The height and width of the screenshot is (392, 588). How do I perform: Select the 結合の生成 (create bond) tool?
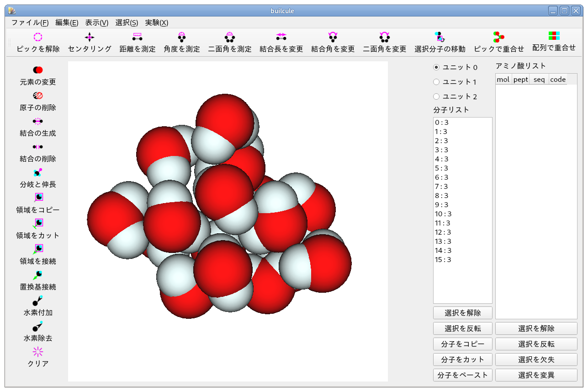point(37,127)
